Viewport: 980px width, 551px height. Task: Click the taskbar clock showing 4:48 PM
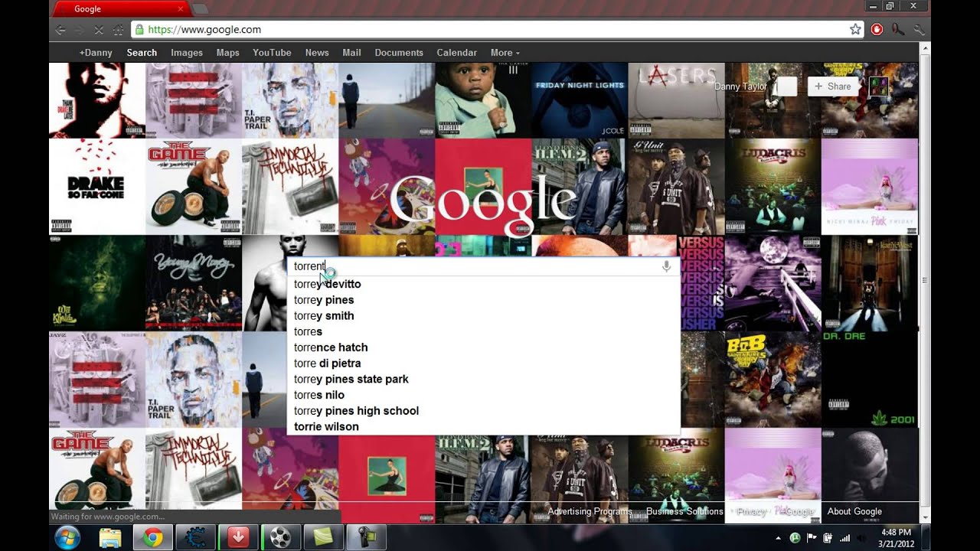click(x=895, y=537)
